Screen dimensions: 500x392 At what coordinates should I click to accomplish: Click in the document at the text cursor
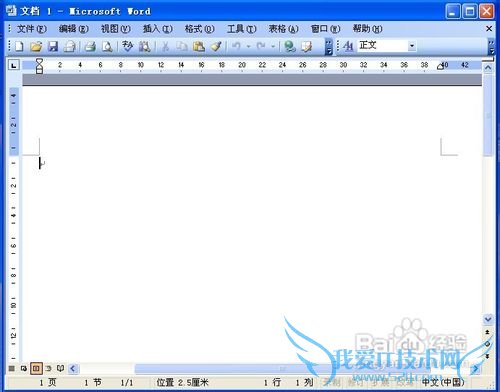pyautogui.click(x=40, y=163)
